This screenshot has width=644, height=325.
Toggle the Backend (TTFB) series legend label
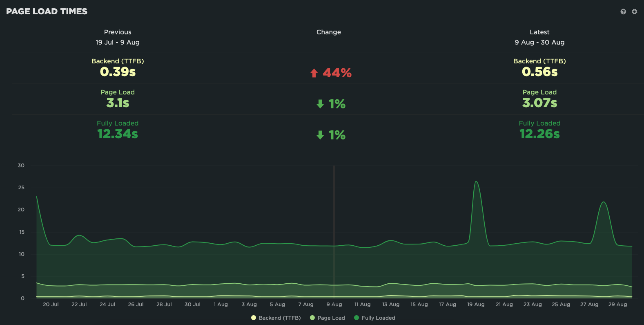tap(280, 318)
